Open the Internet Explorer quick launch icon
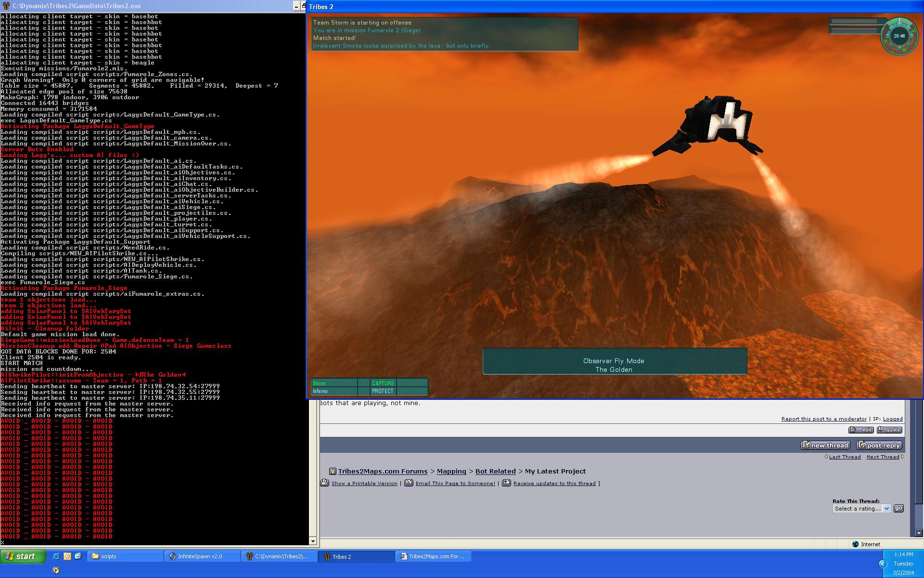This screenshot has height=578, width=924. point(56,556)
